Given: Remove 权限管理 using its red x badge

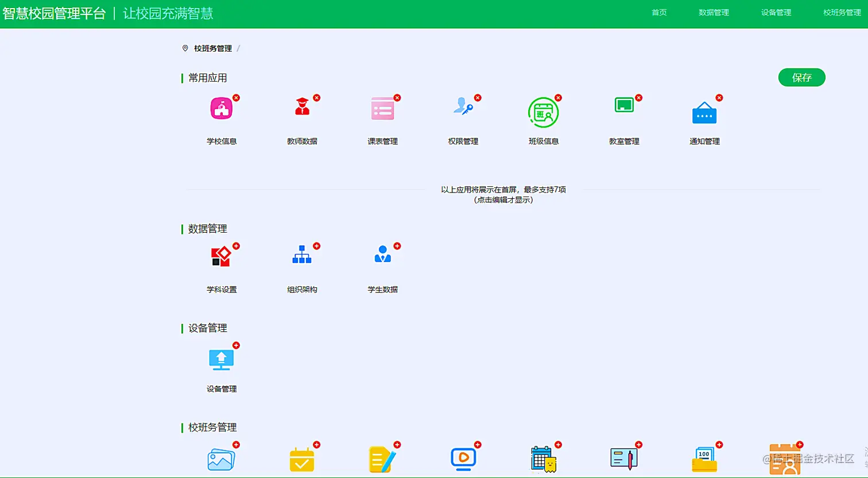Looking at the screenshot, I should pyautogui.click(x=478, y=98).
